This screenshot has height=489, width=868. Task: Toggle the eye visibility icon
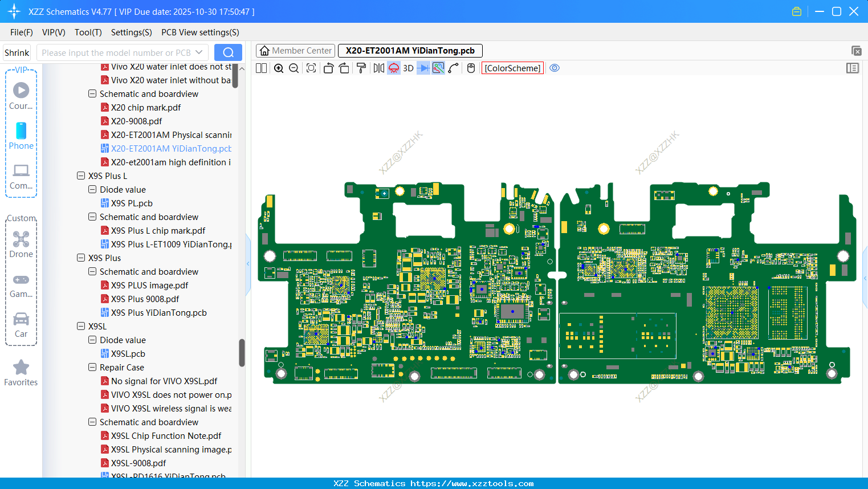tap(555, 68)
